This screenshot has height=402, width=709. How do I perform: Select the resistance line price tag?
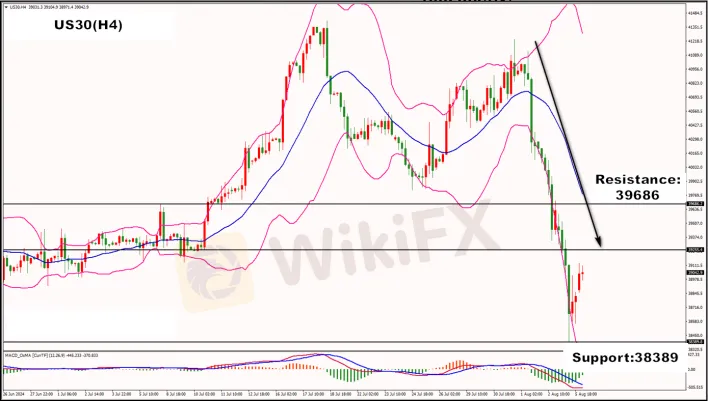click(695, 204)
